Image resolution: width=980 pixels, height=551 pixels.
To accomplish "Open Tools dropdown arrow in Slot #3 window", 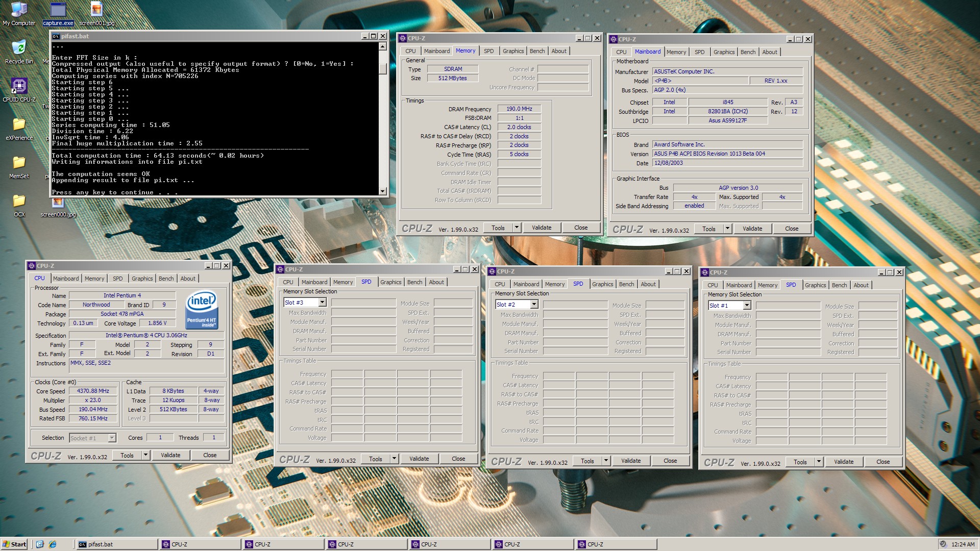I will 395,459.
